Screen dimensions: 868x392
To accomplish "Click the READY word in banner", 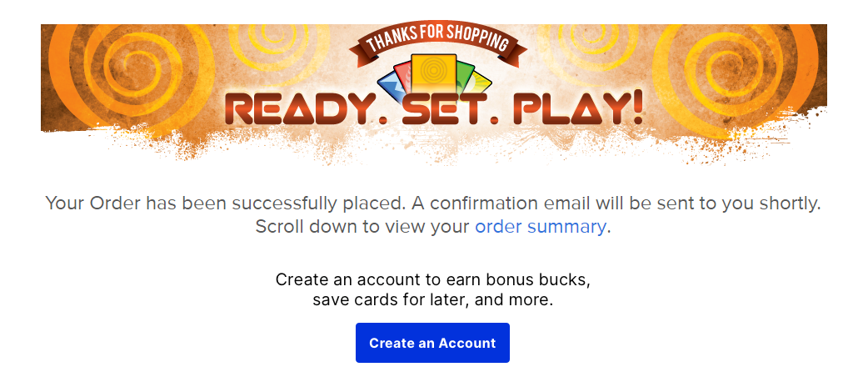I will 299,109.
